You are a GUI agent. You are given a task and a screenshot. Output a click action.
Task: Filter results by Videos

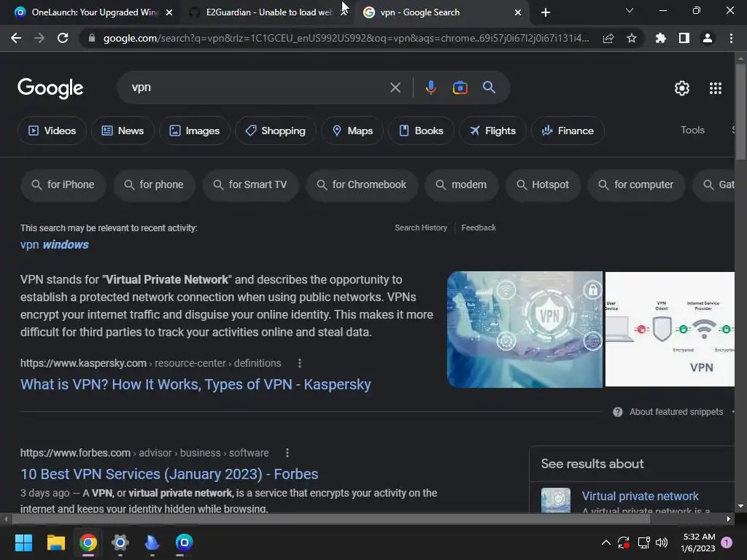pyautogui.click(x=52, y=131)
